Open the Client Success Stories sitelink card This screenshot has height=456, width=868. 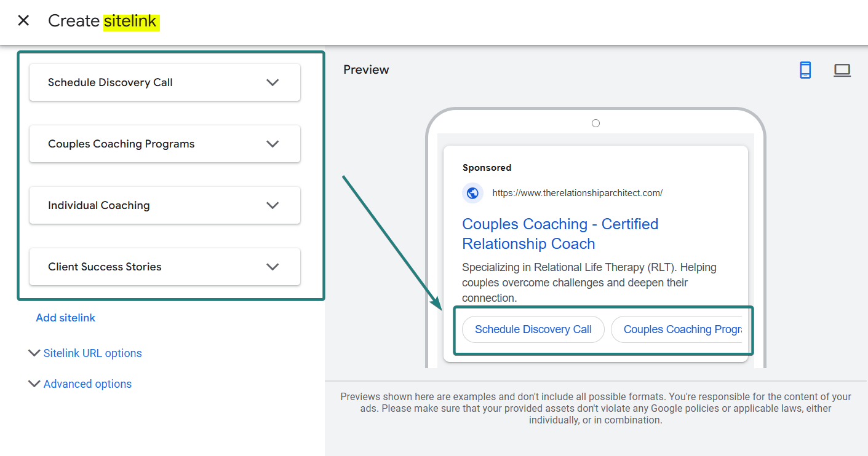pyautogui.click(x=105, y=267)
